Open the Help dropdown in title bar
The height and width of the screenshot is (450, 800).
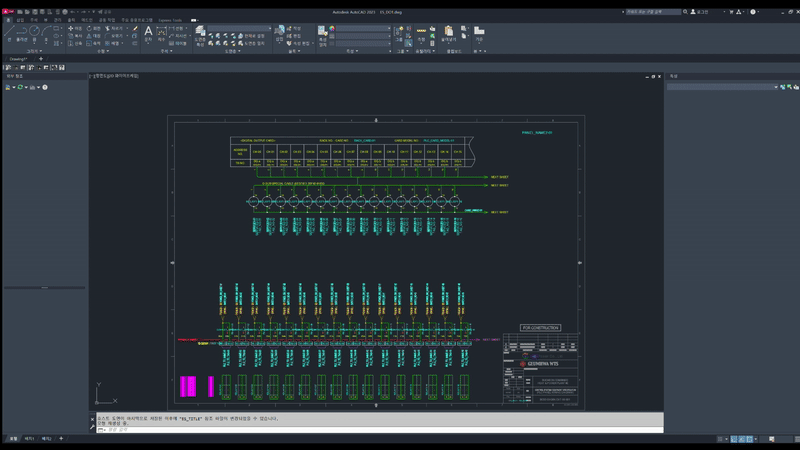759,12
